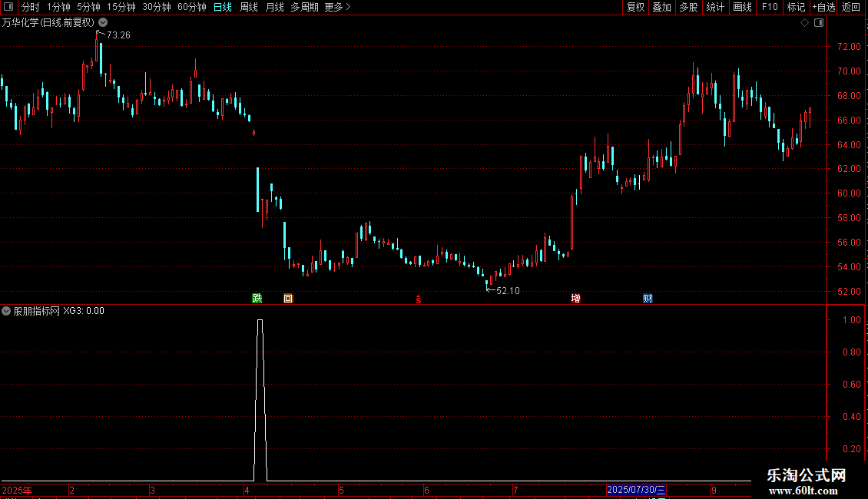Click 返回 to go back
Image resolution: width=868 pixels, height=499 pixels.
[851, 7]
